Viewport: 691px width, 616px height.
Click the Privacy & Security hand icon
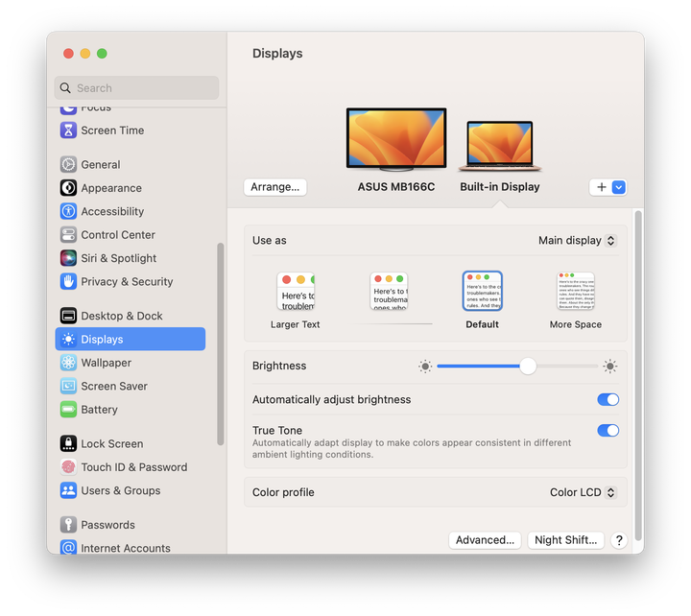pyautogui.click(x=68, y=281)
